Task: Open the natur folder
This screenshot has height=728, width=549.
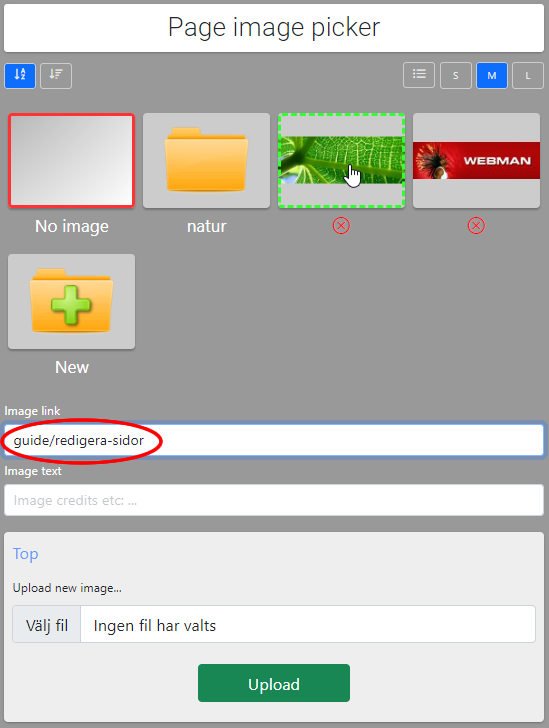Action: point(206,160)
